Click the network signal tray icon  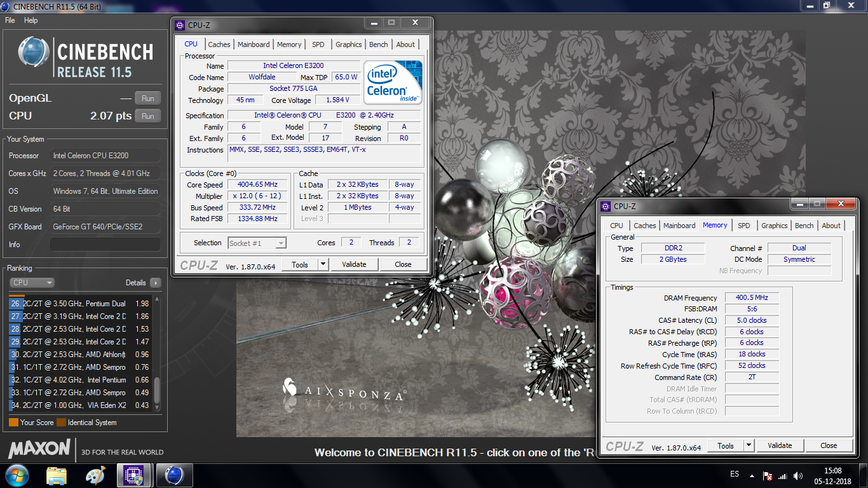[x=783, y=475]
